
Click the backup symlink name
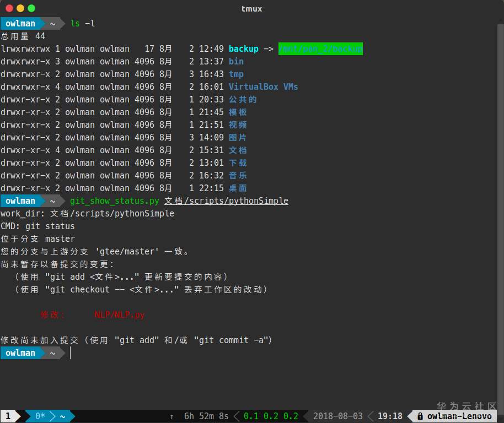pyautogui.click(x=243, y=49)
